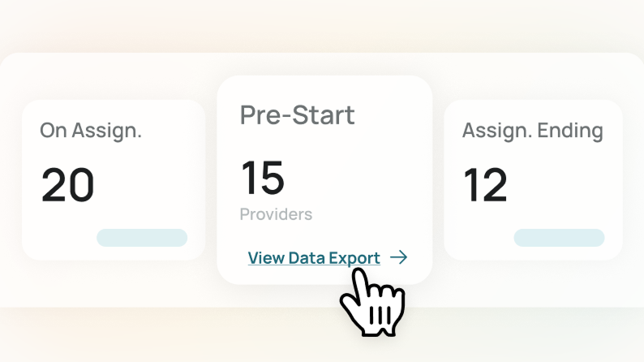Click the blue pill bar in On Assign. card

[142, 238]
